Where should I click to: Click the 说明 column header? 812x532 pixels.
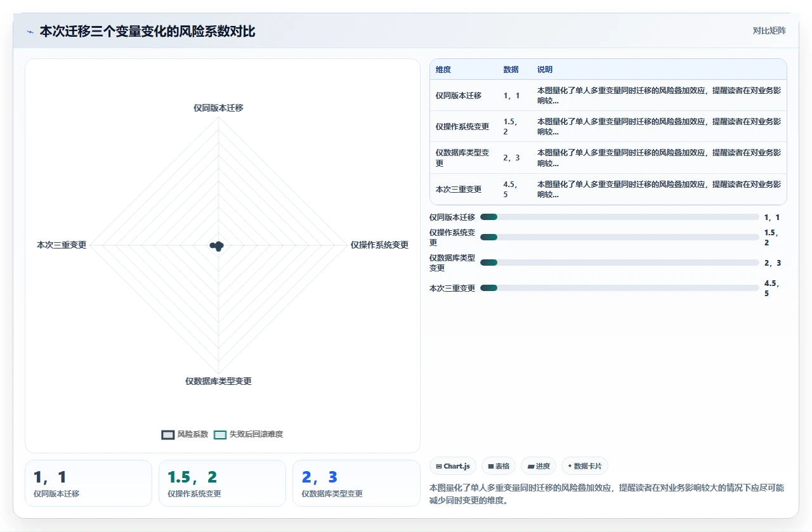[x=545, y=70]
